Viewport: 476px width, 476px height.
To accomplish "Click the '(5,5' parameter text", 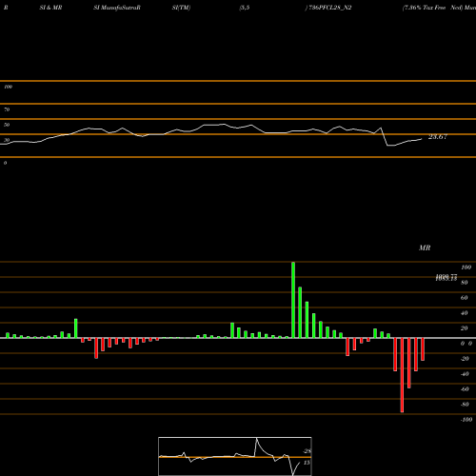I will [245, 8].
